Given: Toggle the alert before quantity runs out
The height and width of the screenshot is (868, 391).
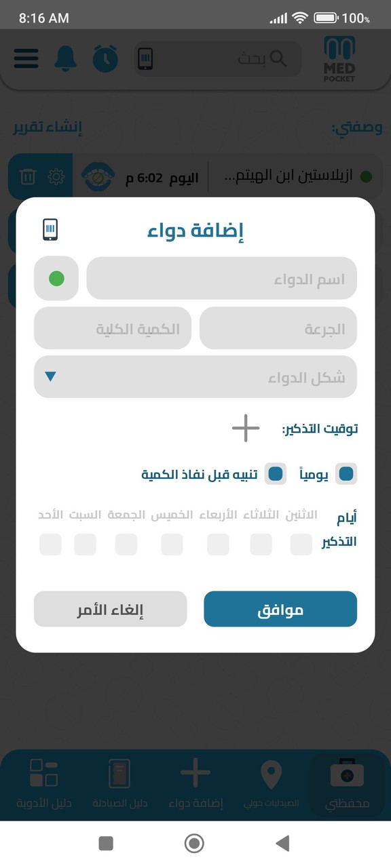Looking at the screenshot, I should (276, 473).
